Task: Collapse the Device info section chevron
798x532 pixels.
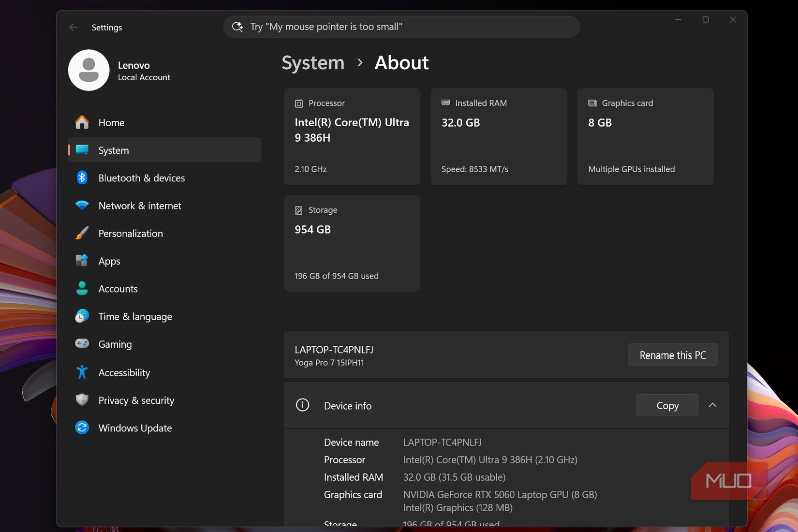Action: click(712, 405)
